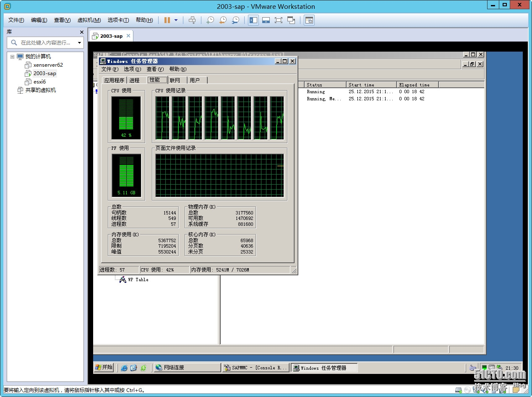Click the status bar 内存使用: 5241M / 7026M
Image resolution: width=532 pixels, height=397 pixels.
(240, 270)
